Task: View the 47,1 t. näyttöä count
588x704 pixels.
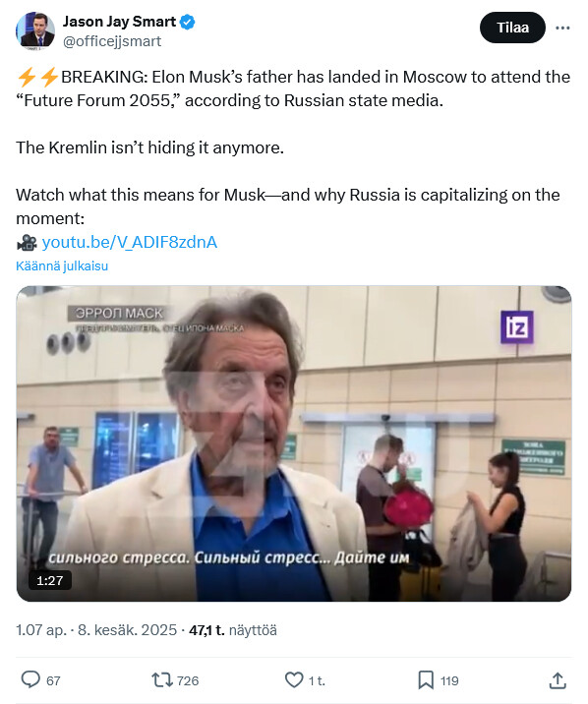Action: point(232,630)
